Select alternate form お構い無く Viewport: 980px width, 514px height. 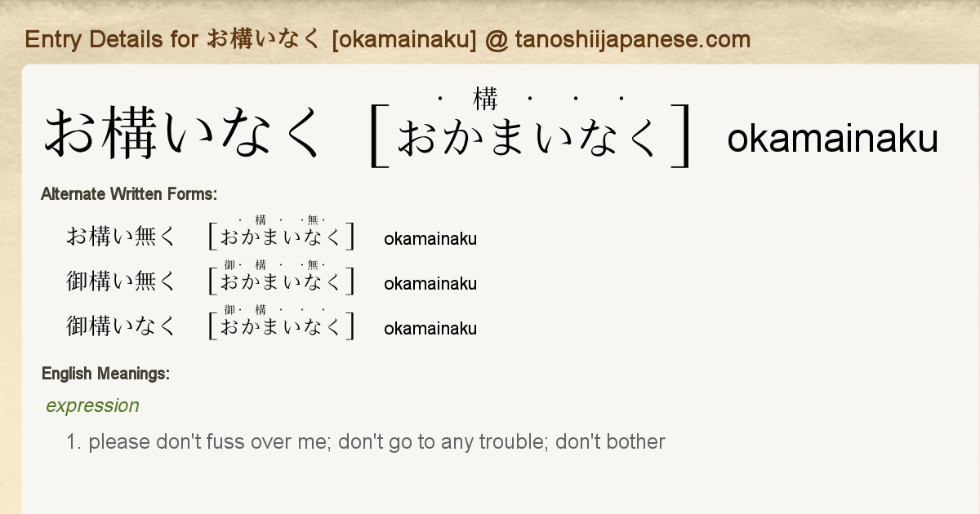(x=121, y=237)
